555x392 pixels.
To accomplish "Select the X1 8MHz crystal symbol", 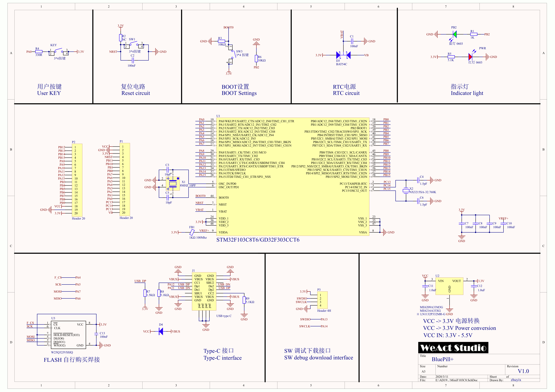I will [x=173, y=184].
